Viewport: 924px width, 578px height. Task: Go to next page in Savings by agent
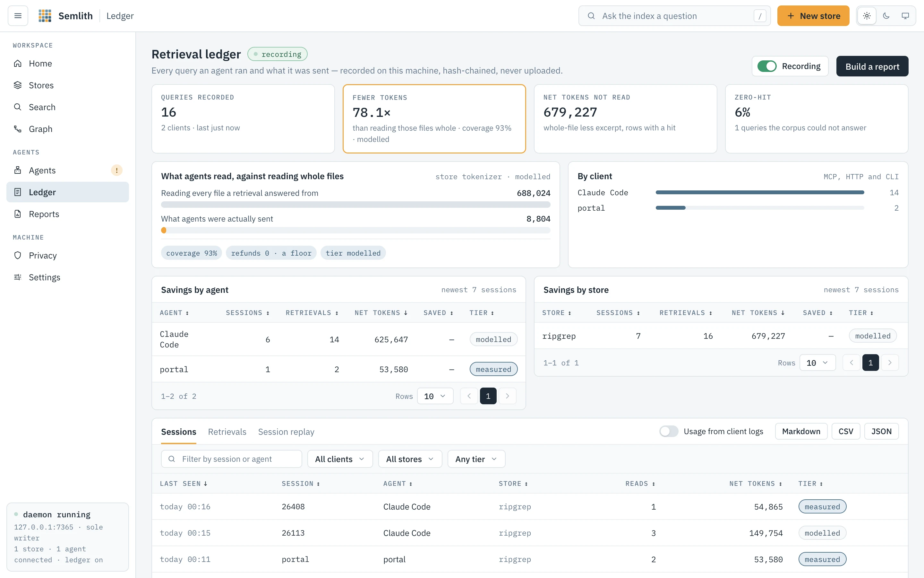point(508,396)
